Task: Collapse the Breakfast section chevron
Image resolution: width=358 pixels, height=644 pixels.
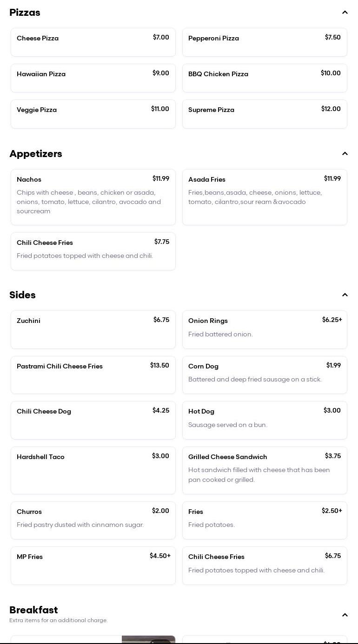Action: coord(345,615)
